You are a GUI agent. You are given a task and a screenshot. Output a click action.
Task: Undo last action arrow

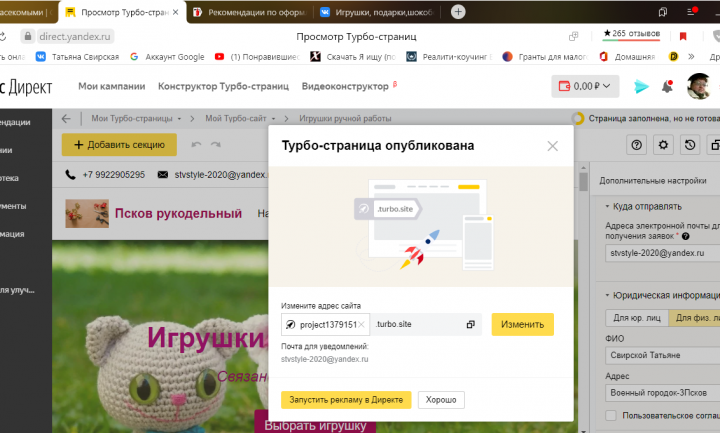[x=196, y=145]
